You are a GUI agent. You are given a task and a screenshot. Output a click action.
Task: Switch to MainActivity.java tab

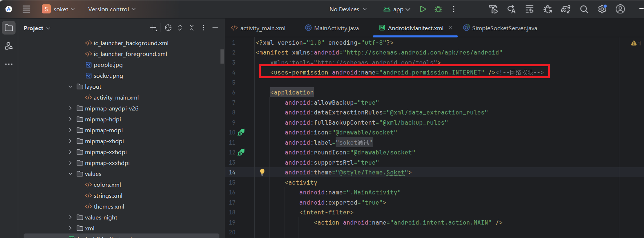coord(332,28)
